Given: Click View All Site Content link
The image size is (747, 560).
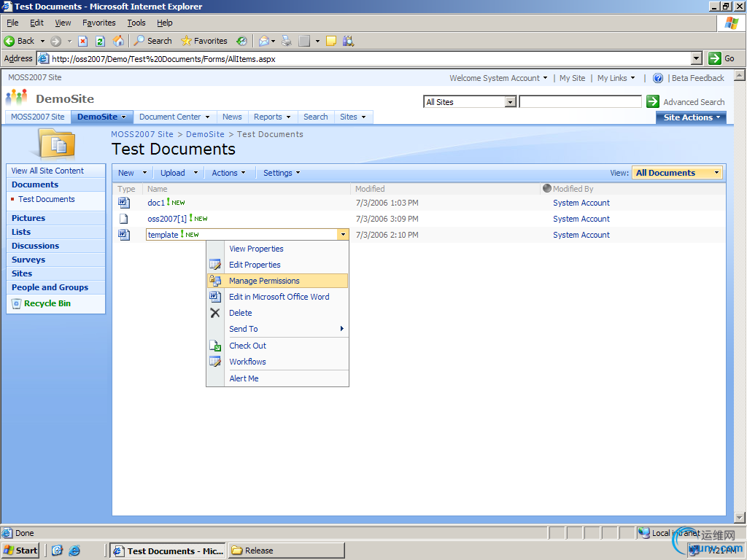Looking at the screenshot, I should click(47, 171).
